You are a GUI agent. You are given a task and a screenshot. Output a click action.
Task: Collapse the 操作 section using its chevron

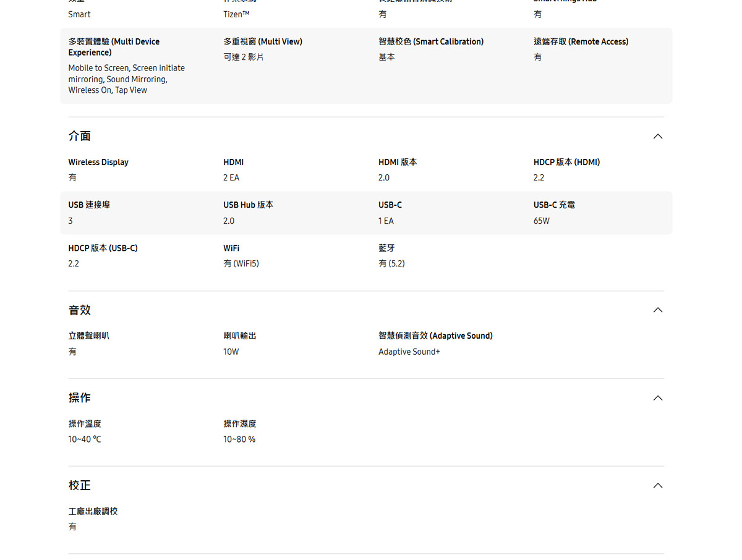[657, 397]
